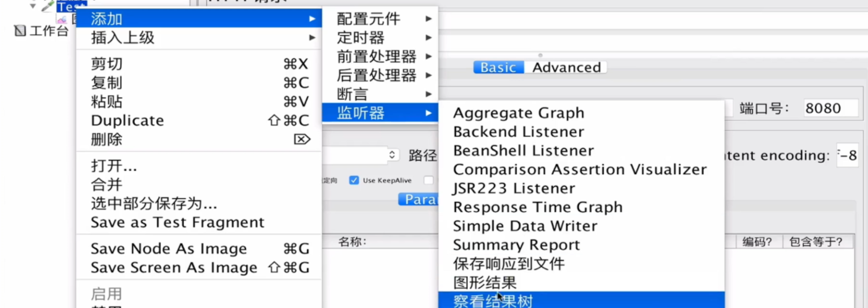Click the unchecked box right of Use KeepAlive
This screenshot has width=868, height=308.
coord(428,180)
